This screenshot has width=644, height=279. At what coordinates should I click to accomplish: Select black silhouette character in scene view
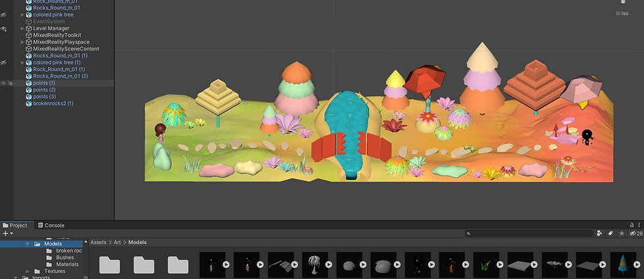click(x=587, y=137)
